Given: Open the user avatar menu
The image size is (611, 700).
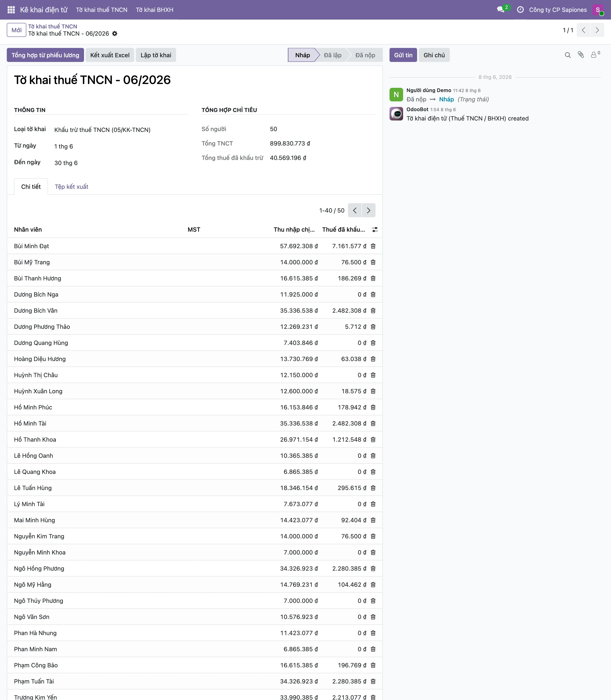Looking at the screenshot, I should [598, 10].
